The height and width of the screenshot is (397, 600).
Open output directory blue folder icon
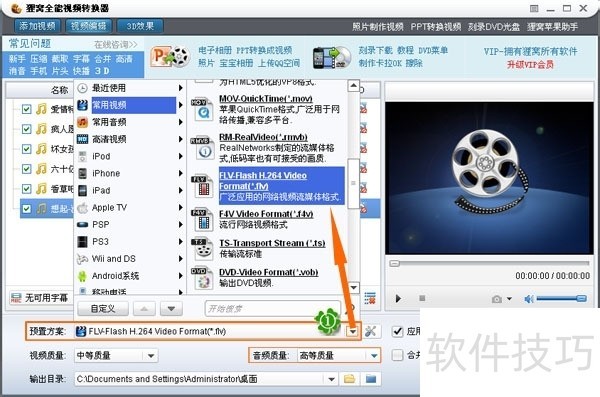coord(370,379)
